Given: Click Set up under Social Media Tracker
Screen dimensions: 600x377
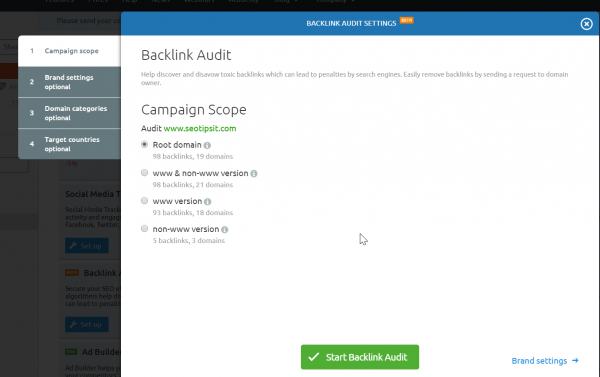Looking at the screenshot, I should [86, 246].
